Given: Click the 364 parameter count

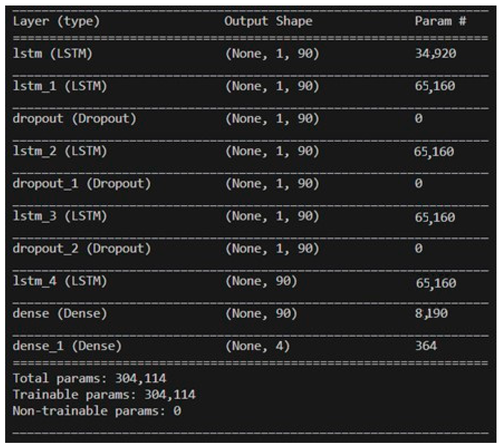Looking at the screenshot, I should [426, 346].
